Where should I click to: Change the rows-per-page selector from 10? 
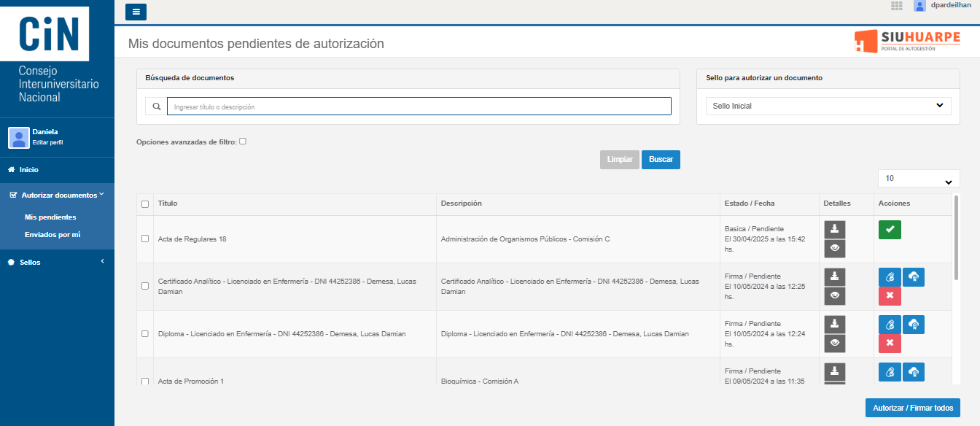(x=918, y=177)
